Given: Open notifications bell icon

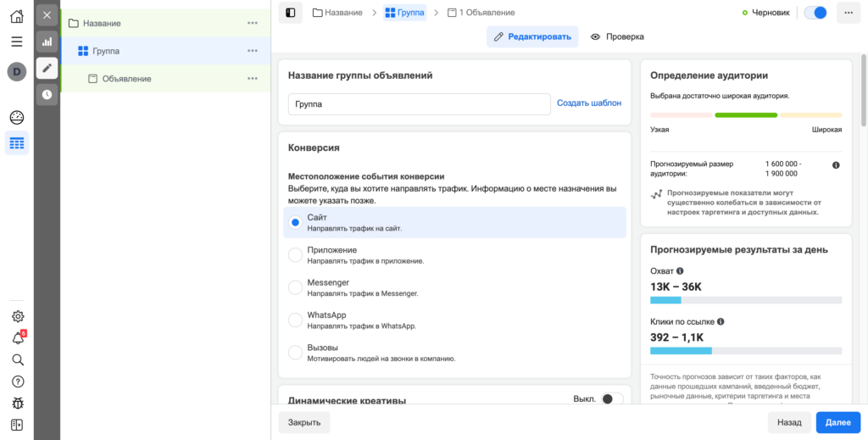Looking at the screenshot, I should coord(17,338).
